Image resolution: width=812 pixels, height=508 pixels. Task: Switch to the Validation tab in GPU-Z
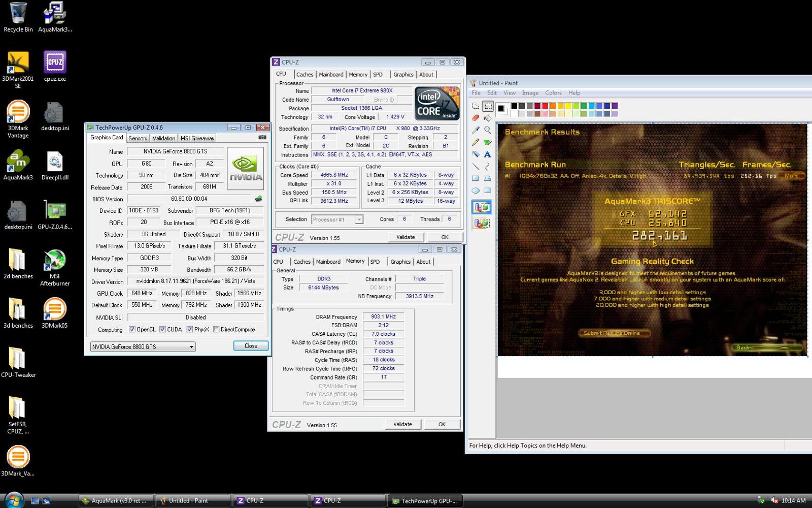(163, 138)
